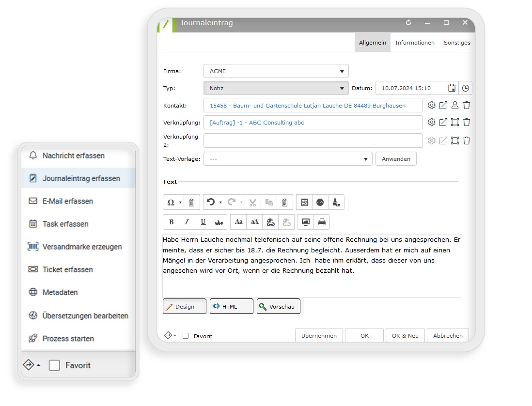This screenshot has height=406, width=532.
Task: Click the Aa font button in the toolbar
Action: [x=238, y=222]
